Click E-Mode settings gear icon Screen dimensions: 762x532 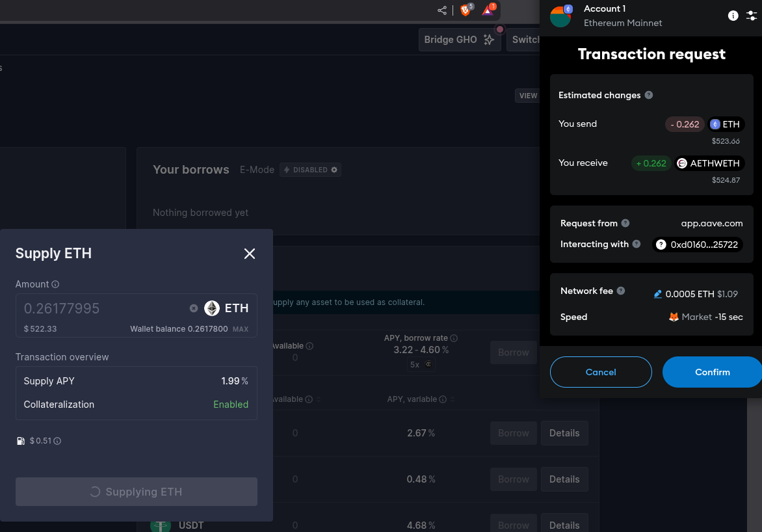(x=334, y=170)
